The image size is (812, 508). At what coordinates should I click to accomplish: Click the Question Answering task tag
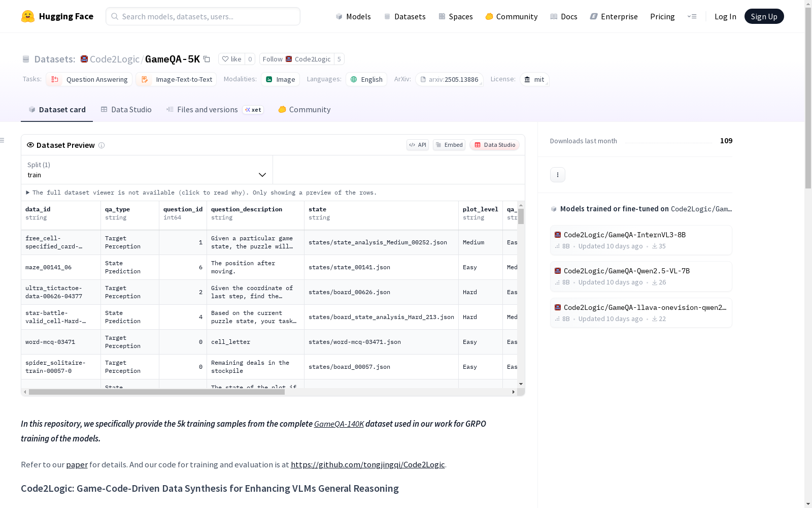[89, 79]
